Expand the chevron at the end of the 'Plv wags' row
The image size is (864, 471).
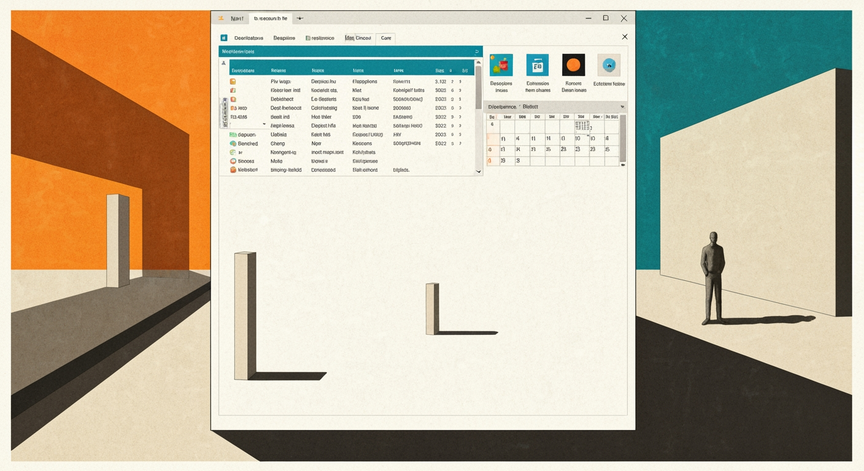[x=460, y=82]
